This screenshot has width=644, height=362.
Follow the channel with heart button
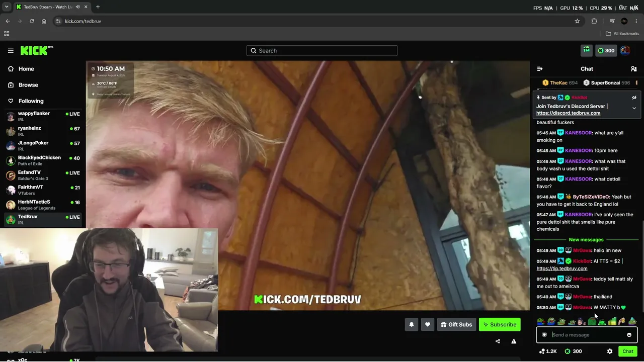coord(428,325)
